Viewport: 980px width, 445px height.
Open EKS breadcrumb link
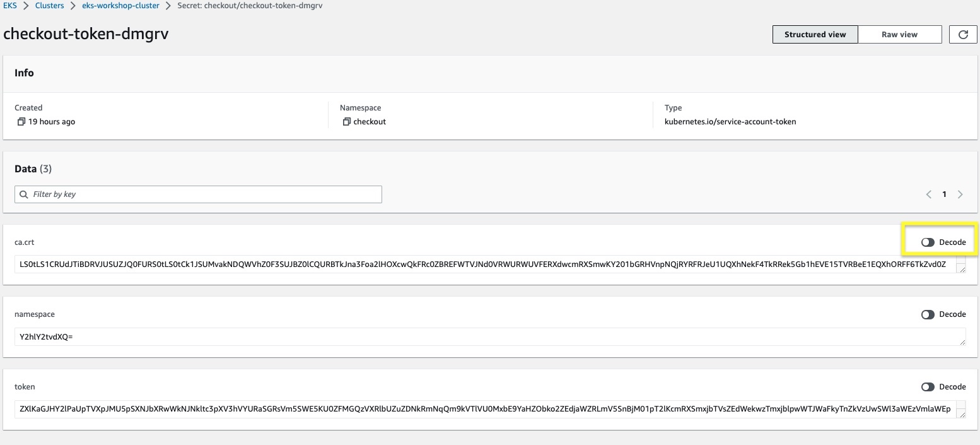pos(10,6)
